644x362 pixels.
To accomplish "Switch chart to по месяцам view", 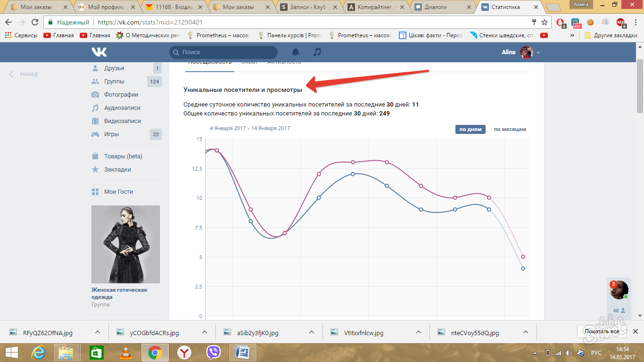I will pyautogui.click(x=510, y=129).
